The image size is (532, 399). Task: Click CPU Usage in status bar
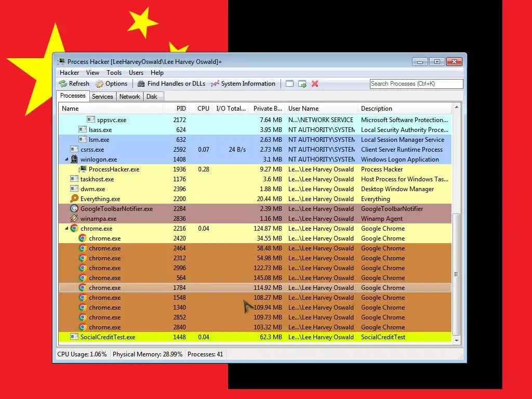(x=82, y=354)
